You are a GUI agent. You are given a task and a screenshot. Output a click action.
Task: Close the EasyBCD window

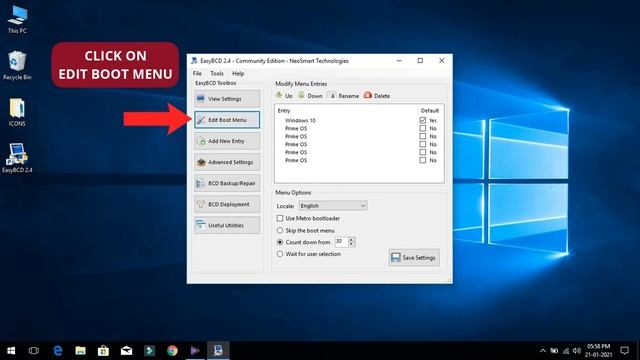click(x=442, y=60)
